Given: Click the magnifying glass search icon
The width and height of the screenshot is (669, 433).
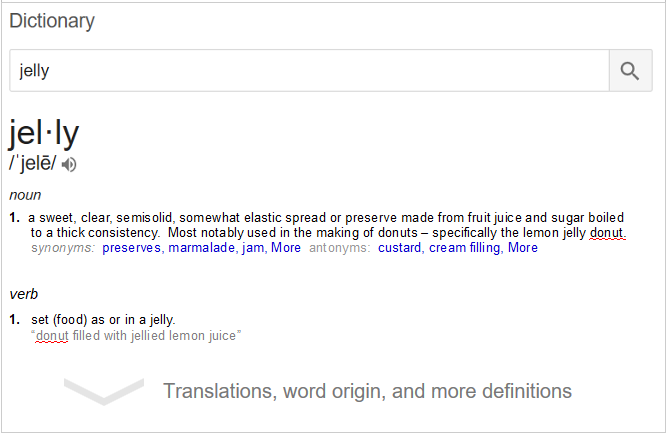Looking at the screenshot, I should click(630, 70).
